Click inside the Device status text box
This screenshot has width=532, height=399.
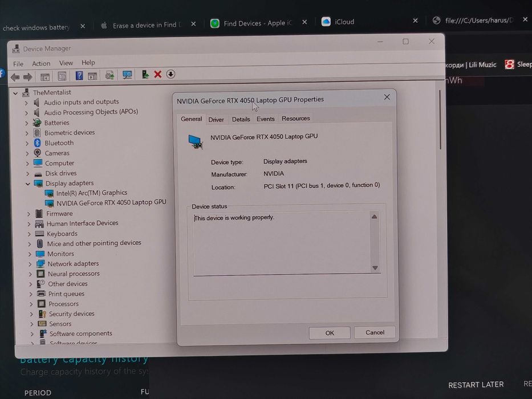pos(283,243)
